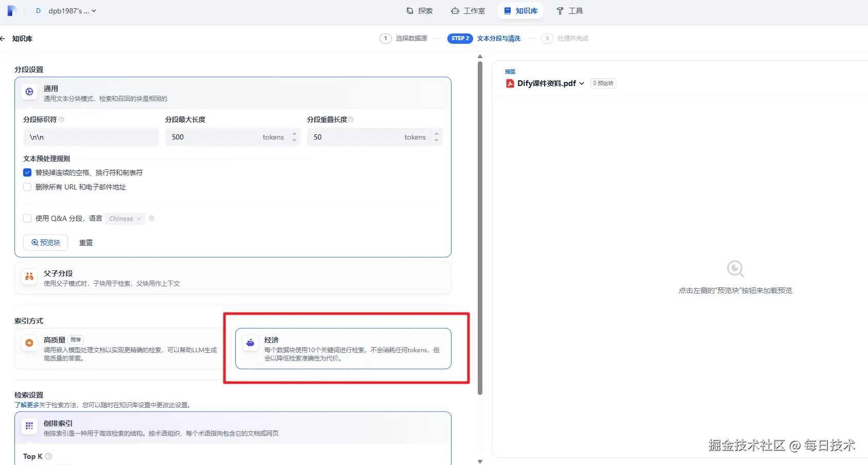This screenshot has height=465, width=868.
Task: Choose the 高质量 index method
Action: coord(121,349)
